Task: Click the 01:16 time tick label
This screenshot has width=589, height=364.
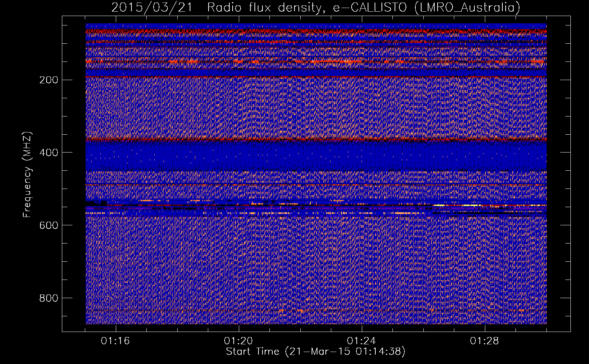Action: click(115, 341)
